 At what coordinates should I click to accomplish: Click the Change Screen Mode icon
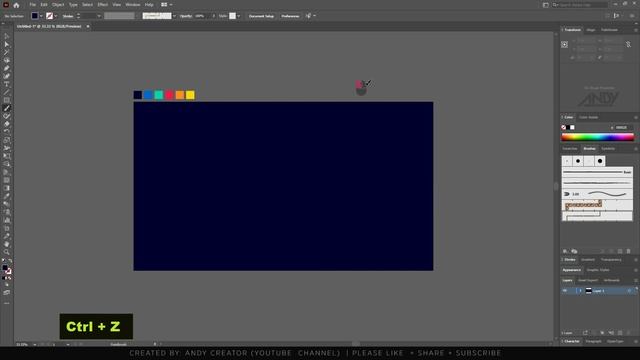coord(7,293)
